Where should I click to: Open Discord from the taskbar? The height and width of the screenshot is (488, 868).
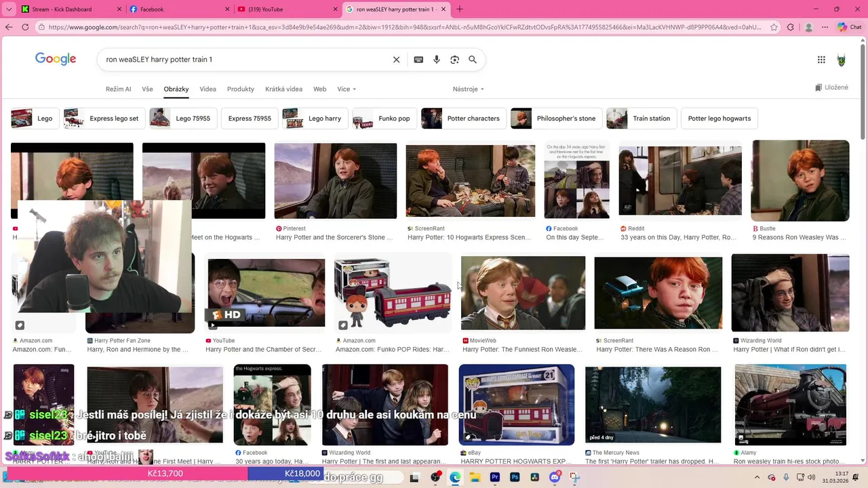click(x=555, y=477)
